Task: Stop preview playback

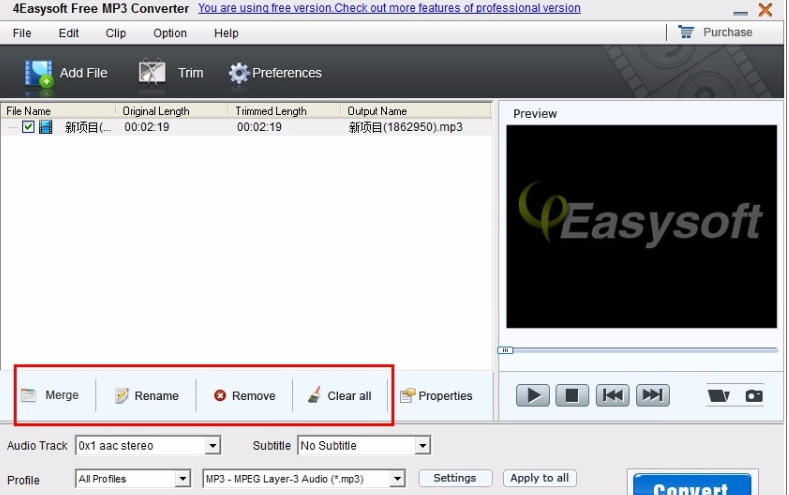Action: coord(572,395)
